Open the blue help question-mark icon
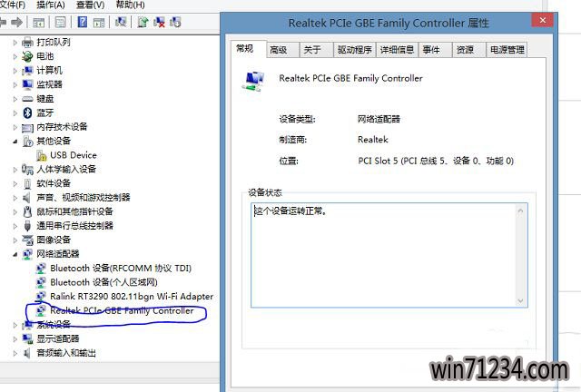This screenshot has height=392, width=581. [83, 22]
